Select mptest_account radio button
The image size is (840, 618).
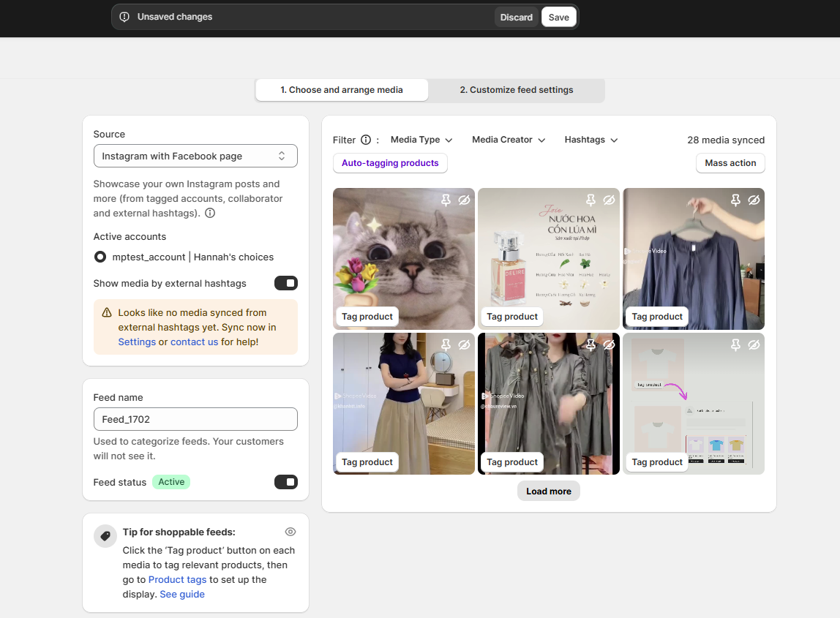100,257
